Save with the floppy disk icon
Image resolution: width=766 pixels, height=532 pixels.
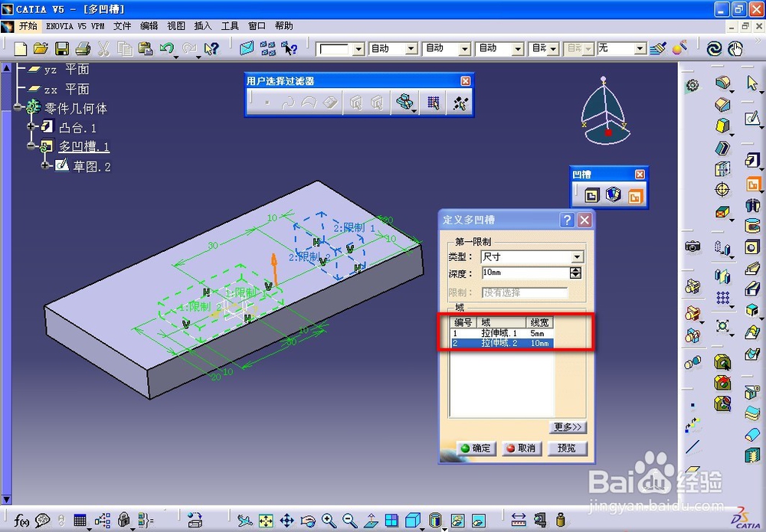click(x=62, y=49)
